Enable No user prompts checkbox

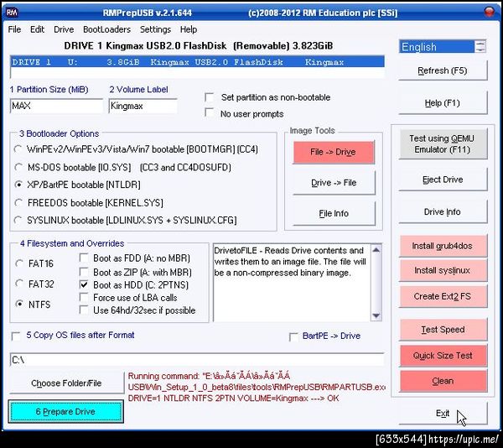210,113
